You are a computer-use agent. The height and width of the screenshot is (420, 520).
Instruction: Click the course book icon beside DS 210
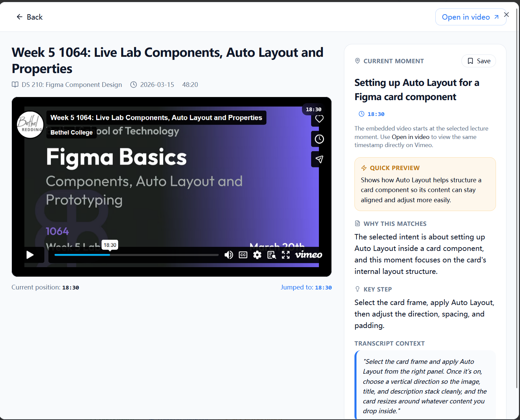15,85
